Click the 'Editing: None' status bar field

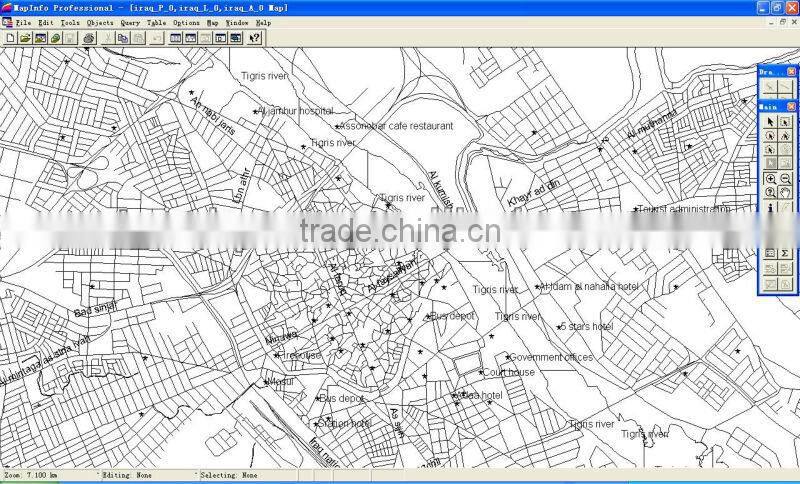[149, 475]
